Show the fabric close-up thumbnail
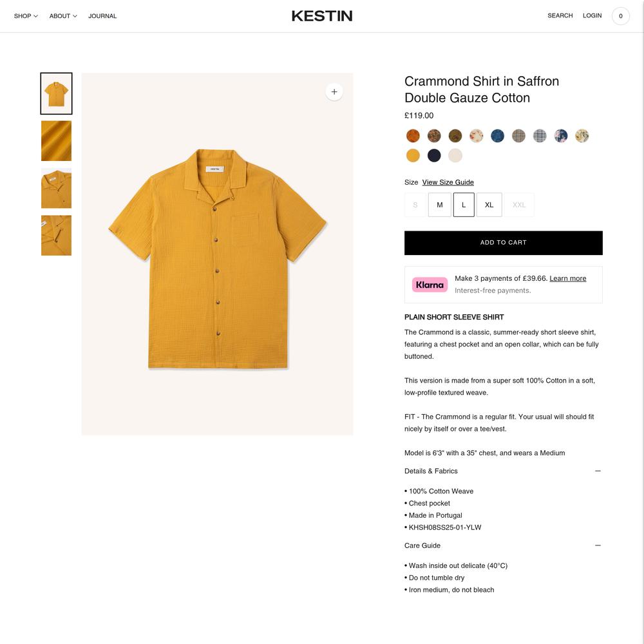The image size is (644, 644). point(56,141)
